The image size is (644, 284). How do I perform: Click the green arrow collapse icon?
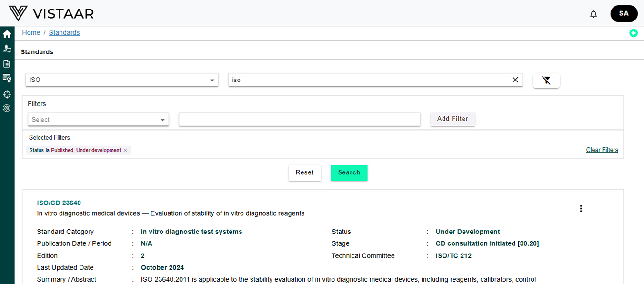tap(633, 33)
